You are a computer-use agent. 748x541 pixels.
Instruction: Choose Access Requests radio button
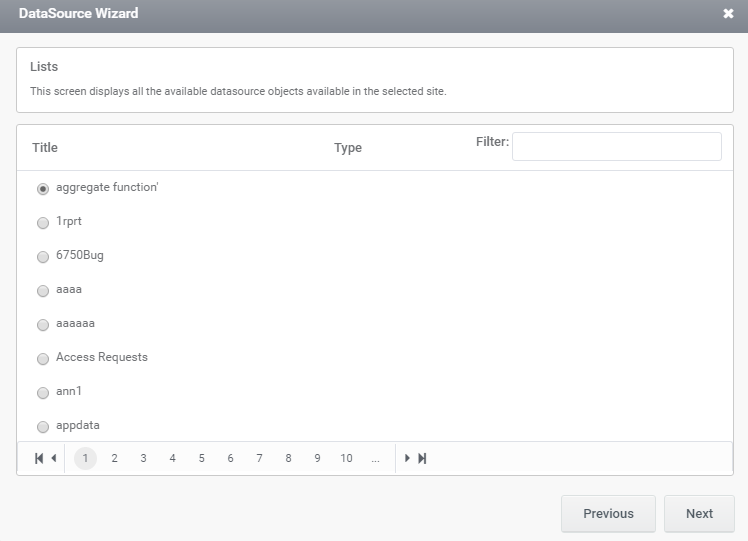pos(43,359)
